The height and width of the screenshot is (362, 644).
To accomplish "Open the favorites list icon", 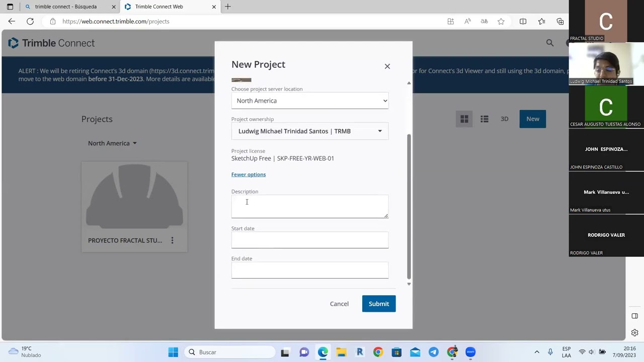I will [x=541, y=22].
